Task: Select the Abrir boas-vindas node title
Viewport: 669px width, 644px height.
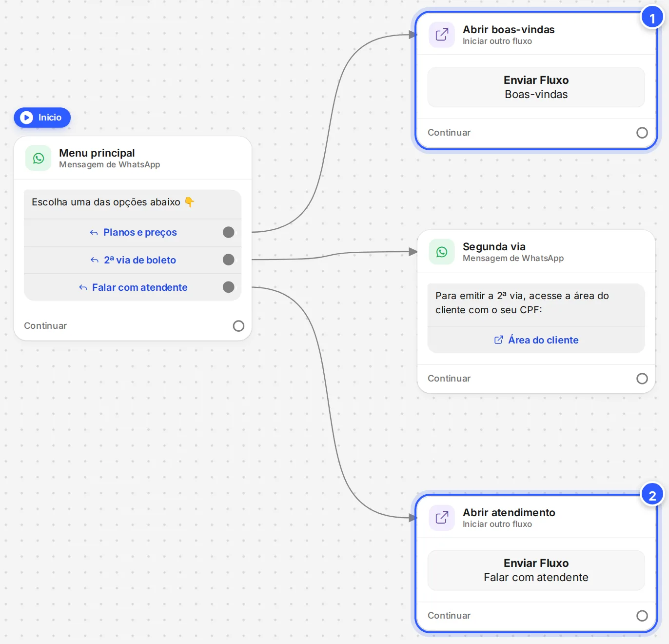Action: [509, 29]
